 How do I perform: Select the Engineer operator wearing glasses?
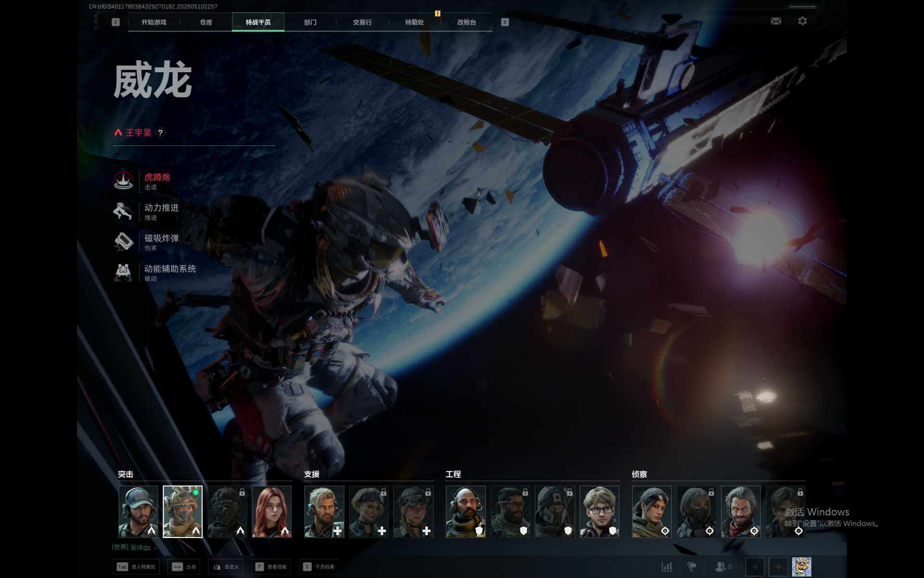[600, 512]
